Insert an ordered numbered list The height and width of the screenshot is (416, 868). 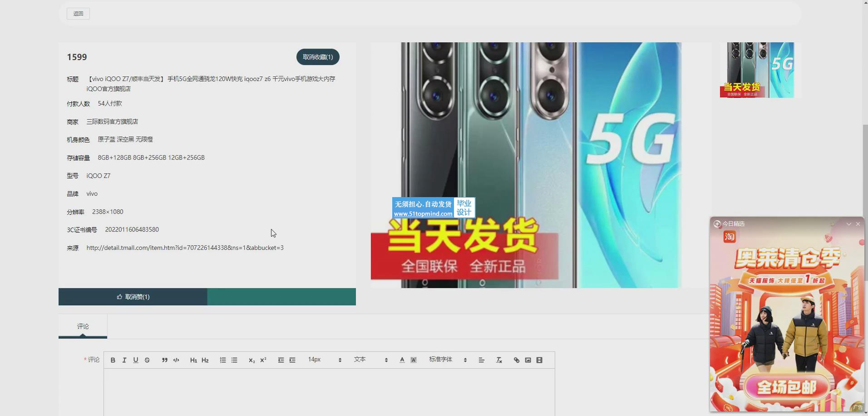(222, 360)
